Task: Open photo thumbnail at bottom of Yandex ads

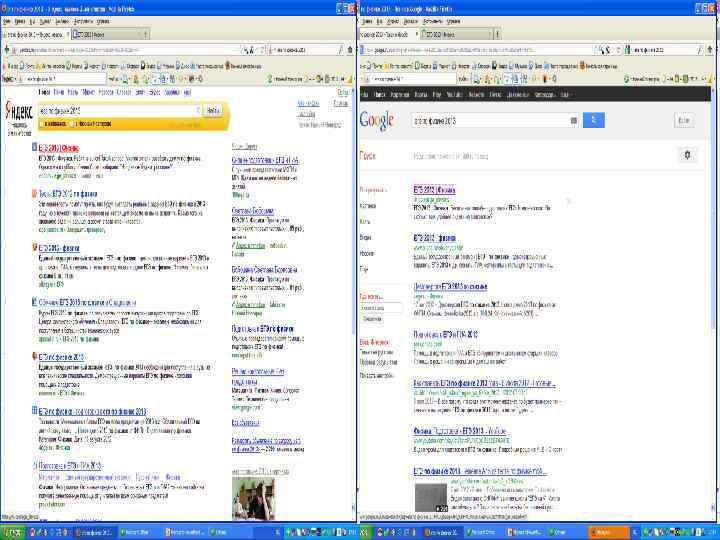Action: point(253,499)
